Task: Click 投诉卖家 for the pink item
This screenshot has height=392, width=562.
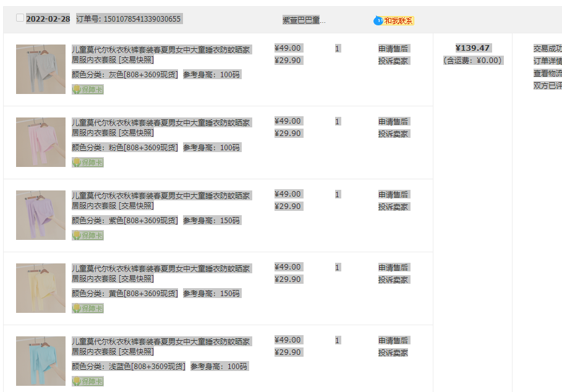Action: click(393, 134)
